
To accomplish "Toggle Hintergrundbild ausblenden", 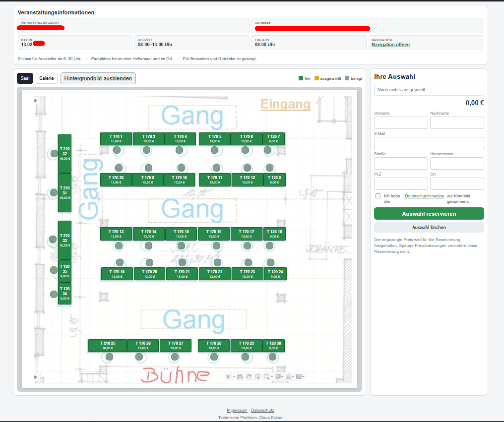I will (98, 78).
